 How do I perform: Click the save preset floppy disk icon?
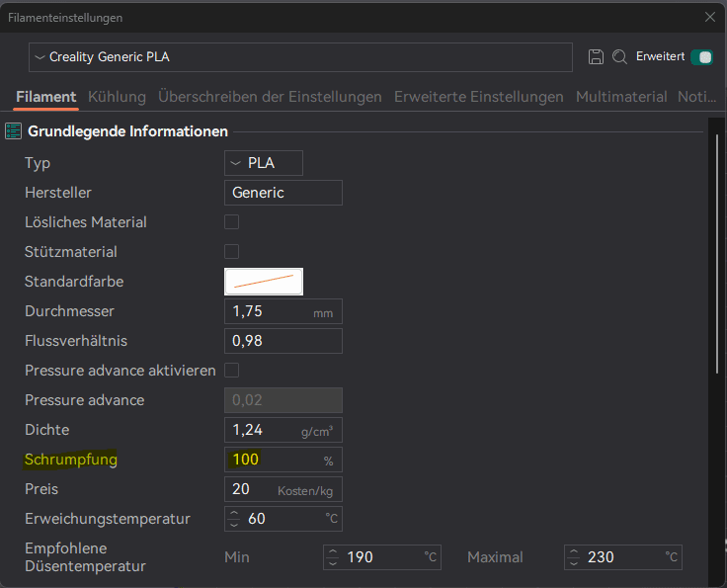point(596,57)
